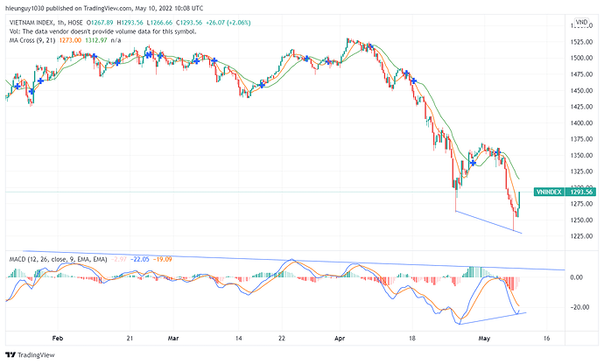Viewport: 604px width, 364px height.
Task: Click the Feb label on the time axis
Action: (58, 339)
